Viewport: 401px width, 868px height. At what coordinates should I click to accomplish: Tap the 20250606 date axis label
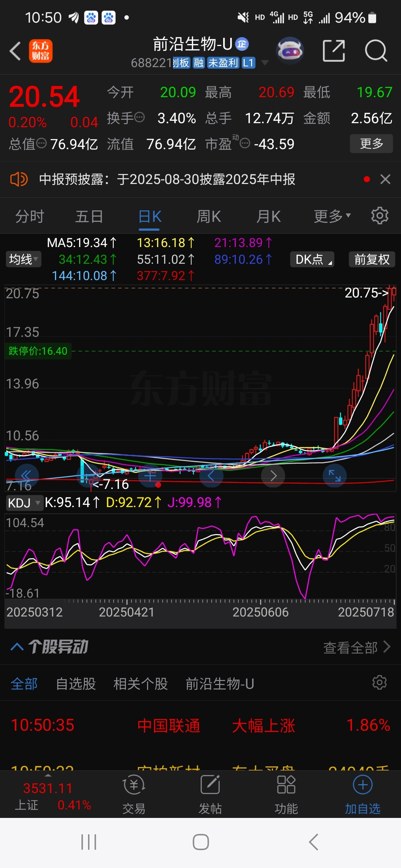tap(261, 612)
